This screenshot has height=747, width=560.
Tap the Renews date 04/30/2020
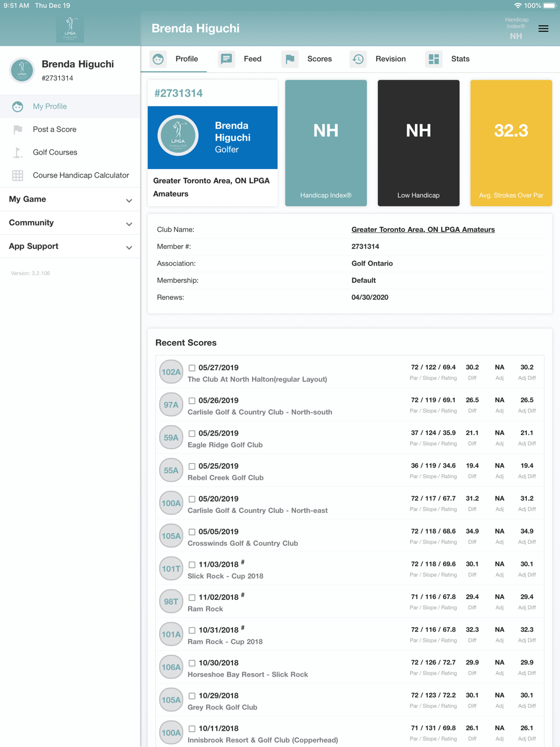point(370,297)
